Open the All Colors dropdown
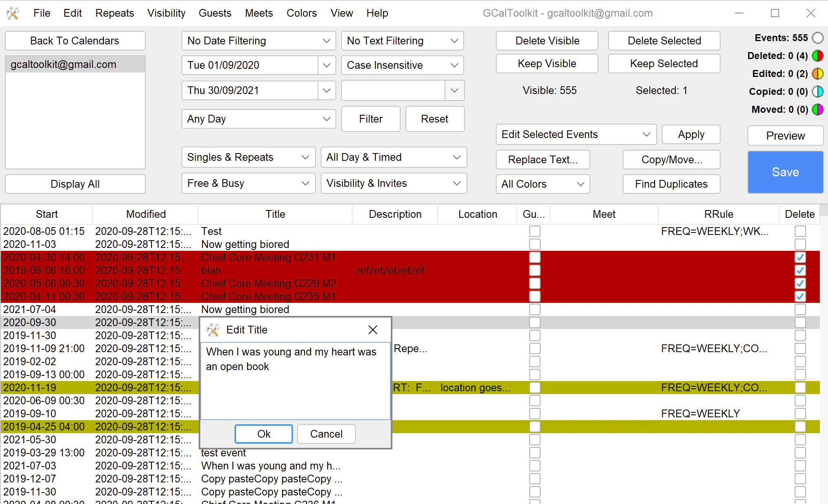 tap(543, 184)
